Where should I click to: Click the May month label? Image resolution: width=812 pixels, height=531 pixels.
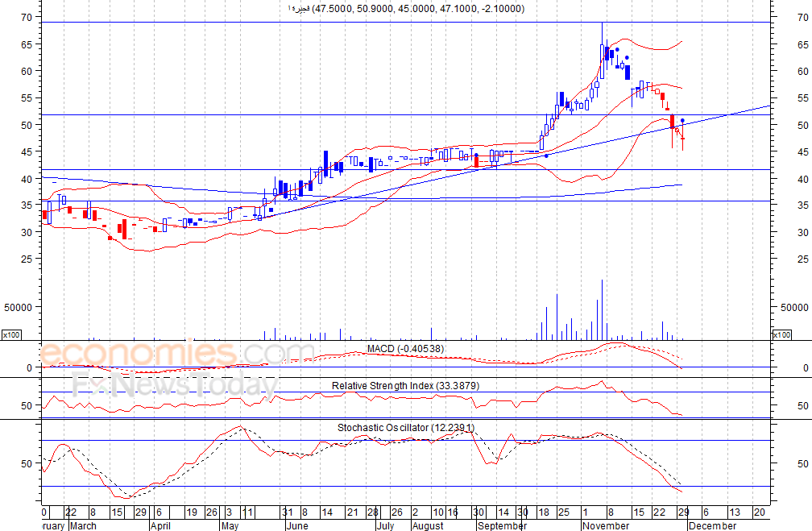coord(230,525)
